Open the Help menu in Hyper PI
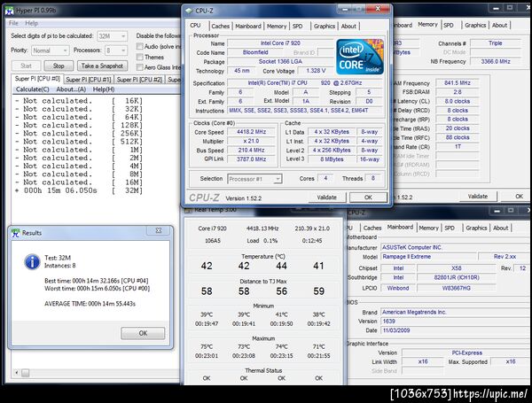 point(32,23)
